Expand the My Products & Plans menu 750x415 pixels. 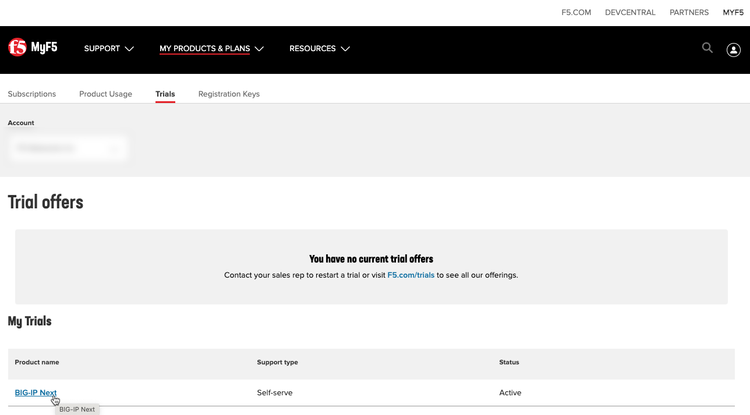(211, 48)
